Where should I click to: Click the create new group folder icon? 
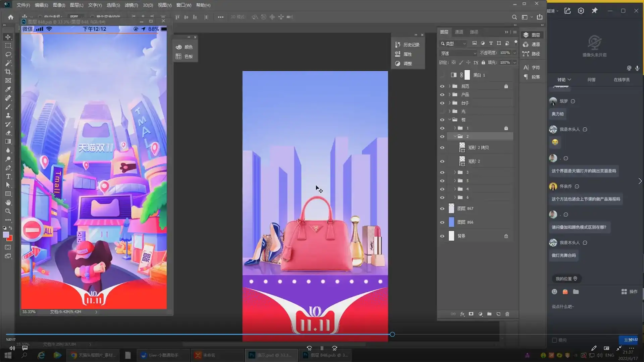[x=489, y=314]
